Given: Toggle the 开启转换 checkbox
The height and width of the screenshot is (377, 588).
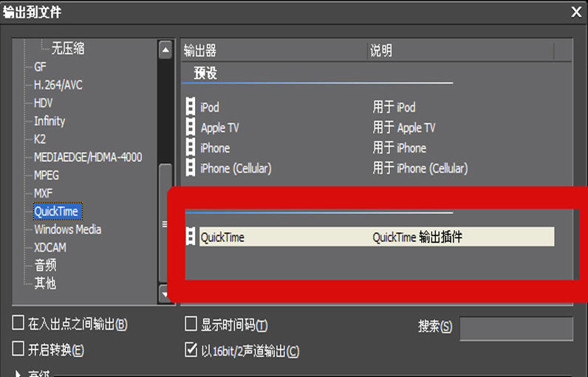Looking at the screenshot, I should [18, 348].
